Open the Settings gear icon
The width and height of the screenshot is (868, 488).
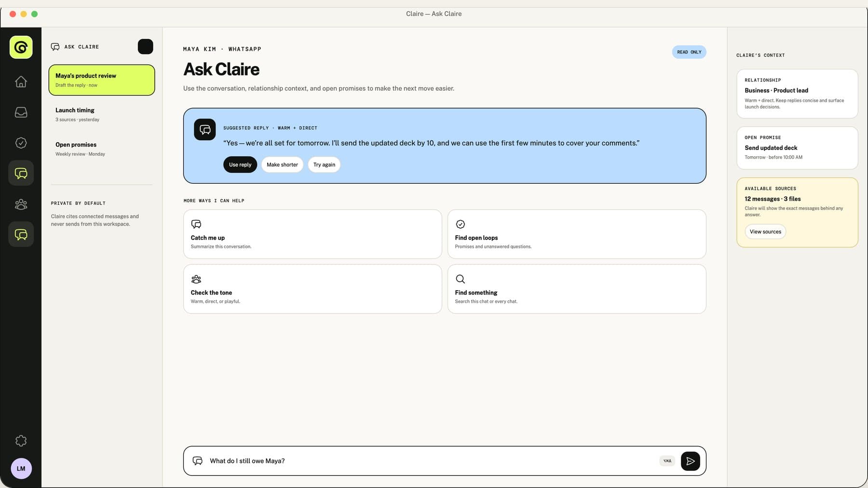(21, 441)
